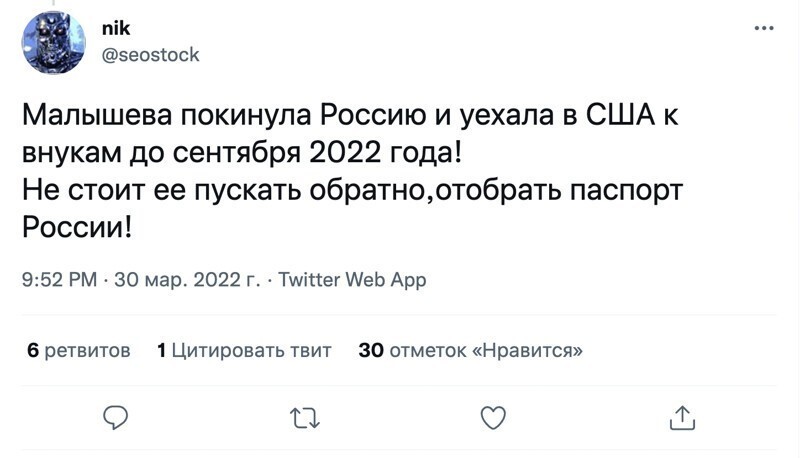
Task: View the 6 ретвитов list
Action: 78,350
